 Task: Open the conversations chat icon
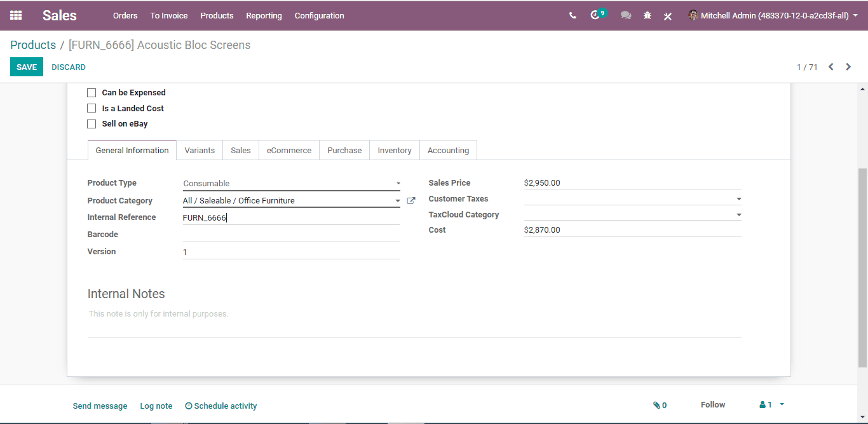[x=626, y=15]
